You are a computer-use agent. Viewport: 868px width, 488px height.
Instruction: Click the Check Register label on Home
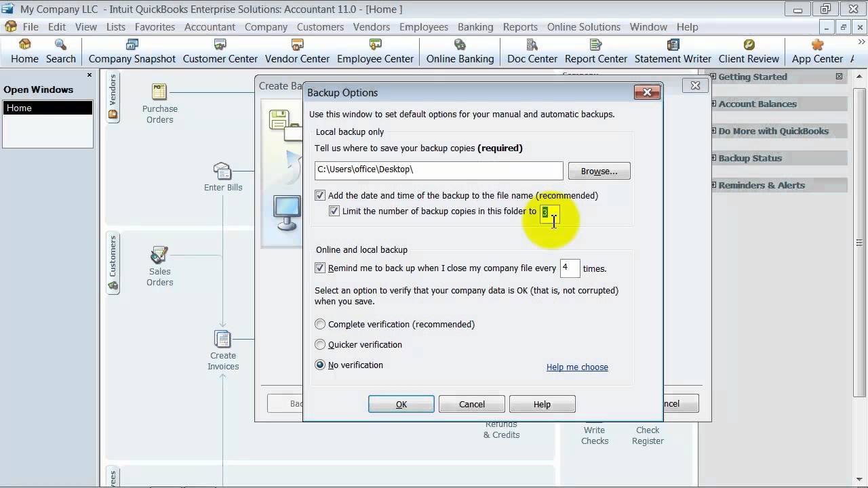(x=648, y=435)
